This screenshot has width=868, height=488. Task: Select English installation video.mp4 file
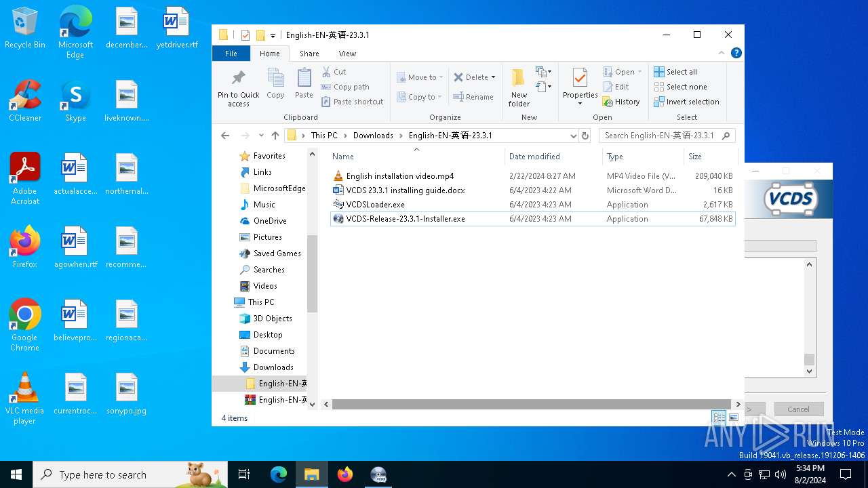(532, 176)
